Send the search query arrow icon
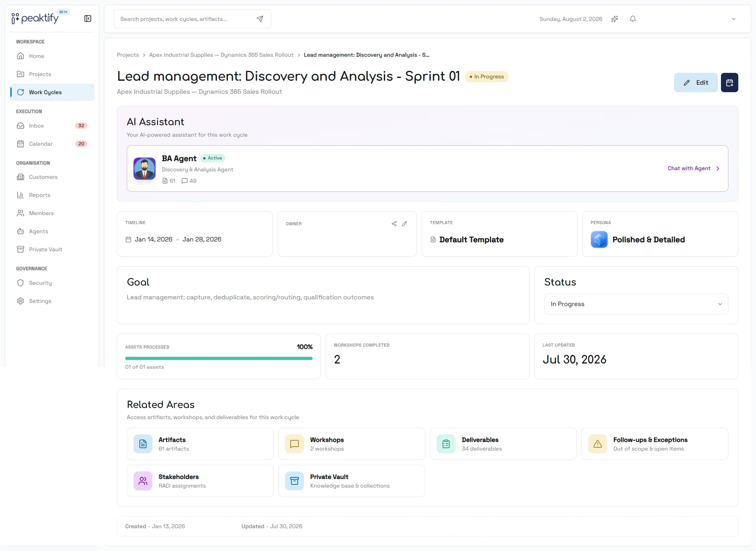The height and width of the screenshot is (551, 756). (x=260, y=19)
